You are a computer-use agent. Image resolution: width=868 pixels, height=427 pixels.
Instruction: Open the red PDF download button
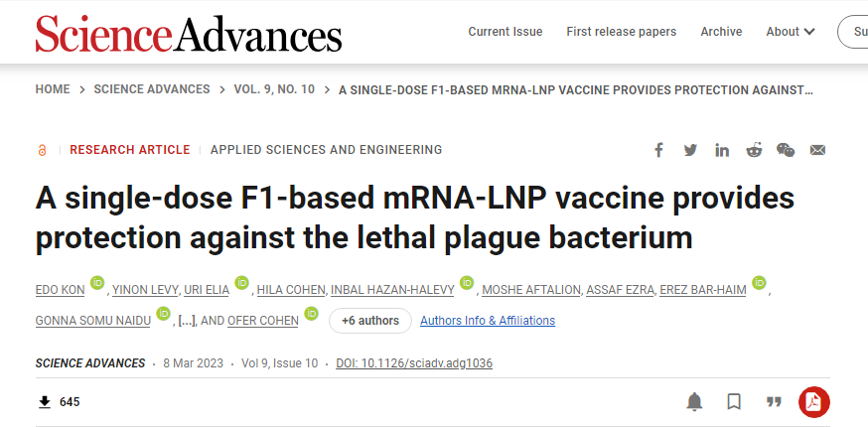814,401
